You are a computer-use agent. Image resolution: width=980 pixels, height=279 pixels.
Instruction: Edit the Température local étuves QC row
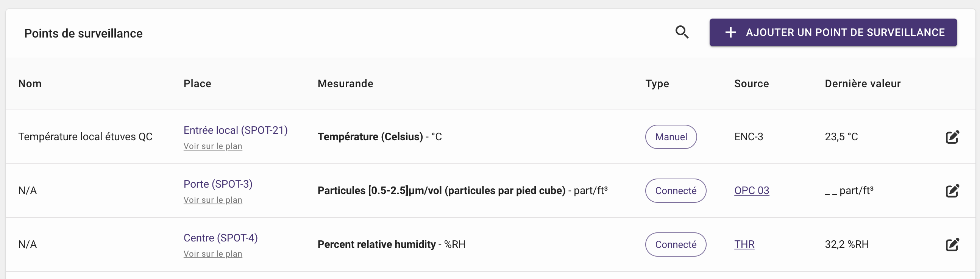(x=952, y=136)
